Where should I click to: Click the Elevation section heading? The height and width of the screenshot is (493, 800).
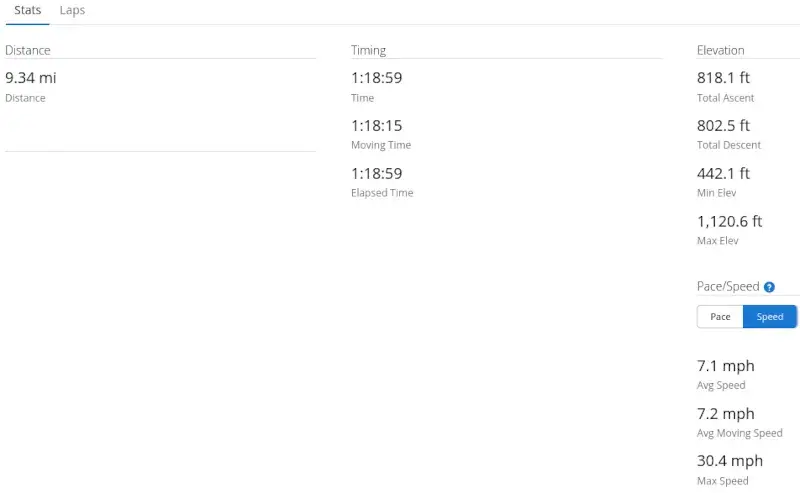720,50
